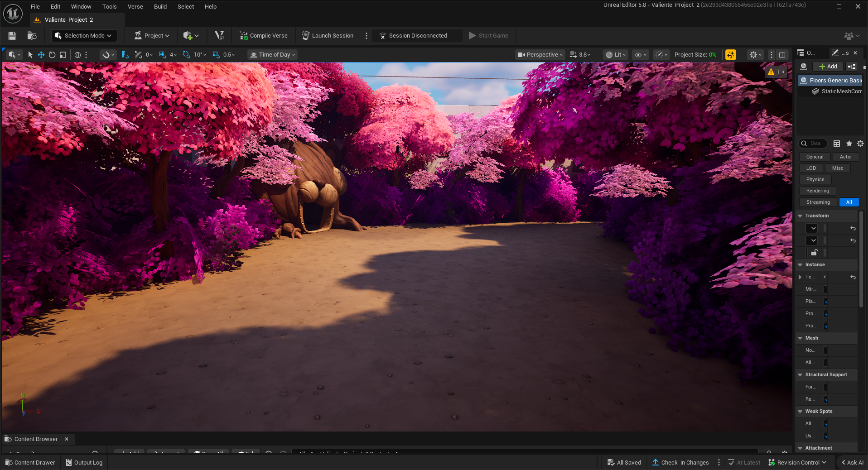Click the Project Size 0% indicator
The image size is (868, 470).
point(695,55)
